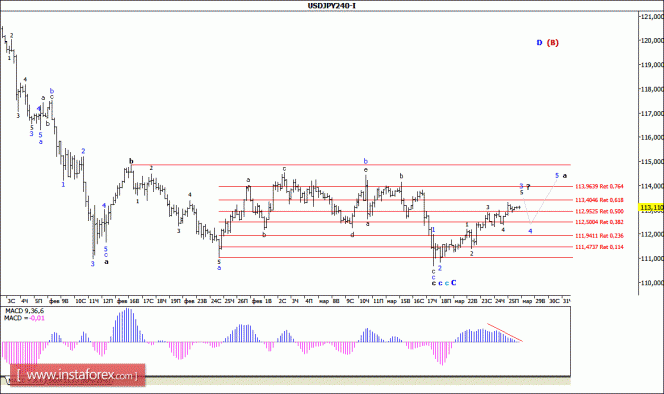Viewport: 664px width, 394px height.
Task: Click the projected blue wave 4 label
Action: pos(530,231)
